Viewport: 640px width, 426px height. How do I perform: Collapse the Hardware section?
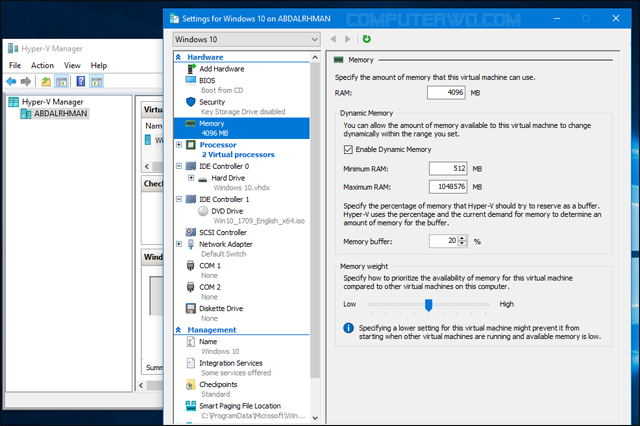tap(178, 57)
